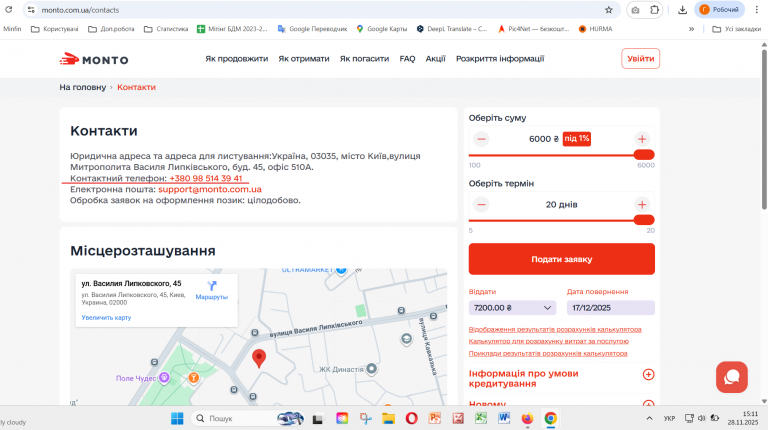Click Увеличить карту link on map
Screen dimensions: 768x430
pos(106,318)
